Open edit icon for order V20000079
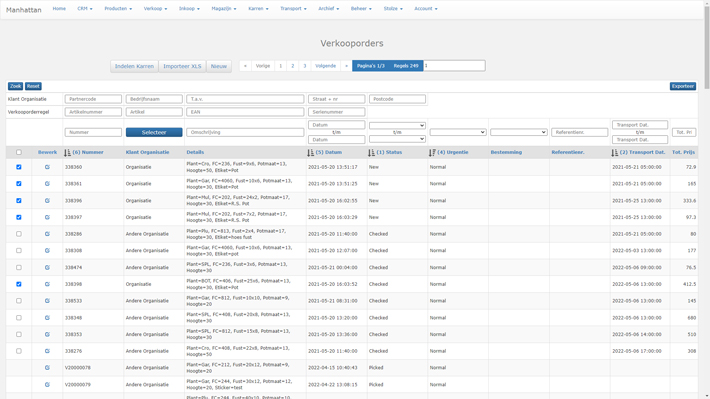 (x=47, y=385)
